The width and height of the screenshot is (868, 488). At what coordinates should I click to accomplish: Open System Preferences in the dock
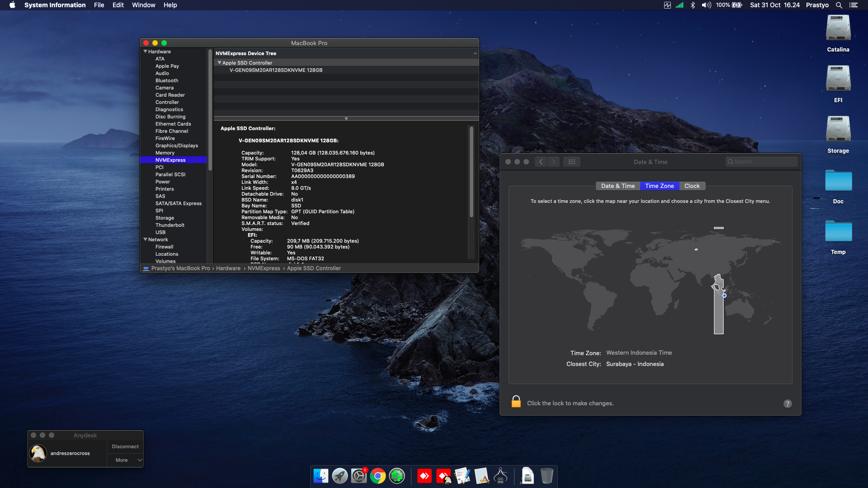359,476
